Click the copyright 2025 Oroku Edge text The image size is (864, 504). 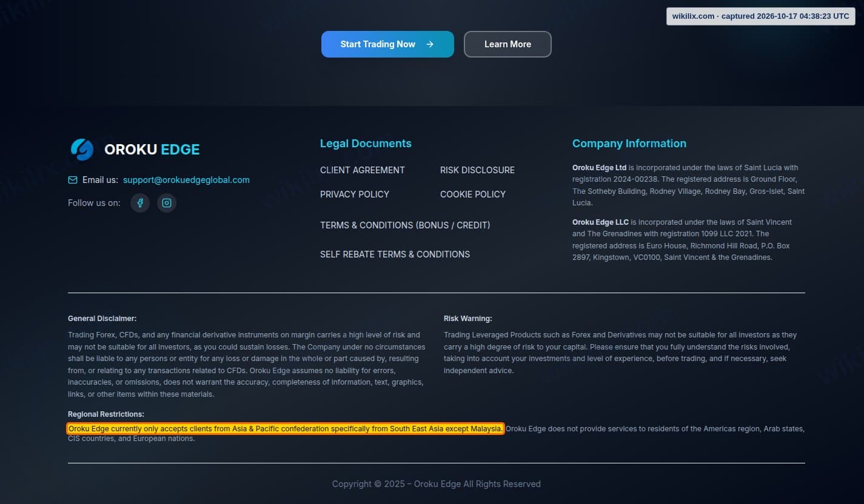pyautogui.click(x=437, y=484)
